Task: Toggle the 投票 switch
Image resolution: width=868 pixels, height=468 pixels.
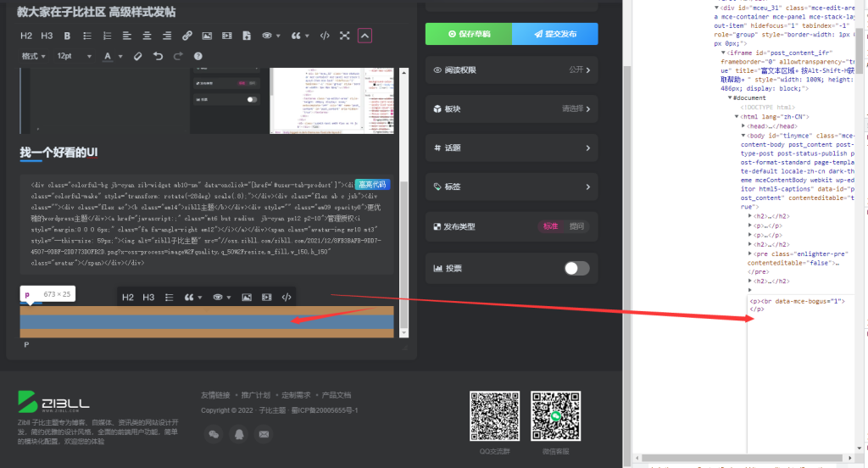Action: coord(576,268)
